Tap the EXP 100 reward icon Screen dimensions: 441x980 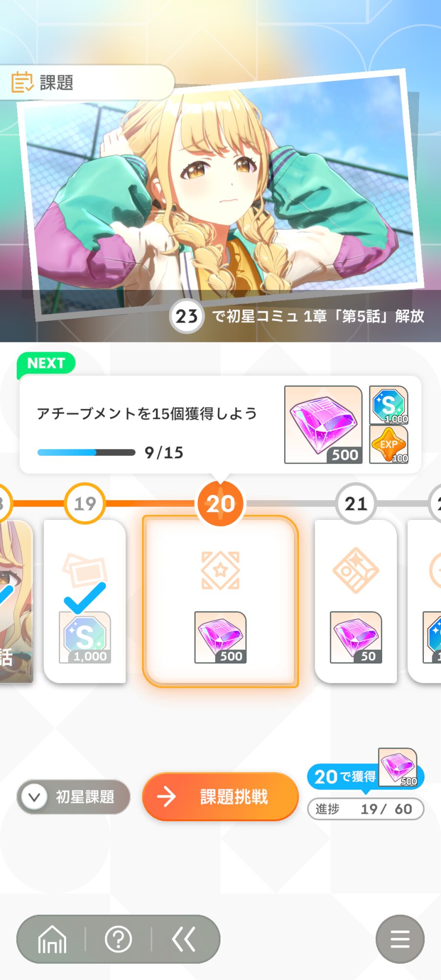[x=389, y=444]
